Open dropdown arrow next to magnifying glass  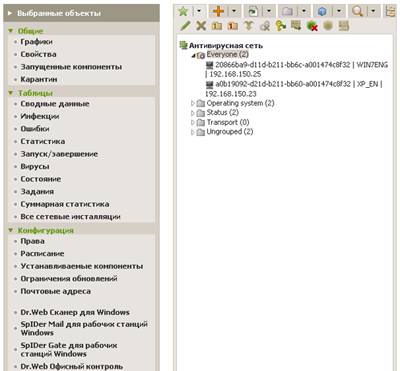pyautogui.click(x=373, y=11)
